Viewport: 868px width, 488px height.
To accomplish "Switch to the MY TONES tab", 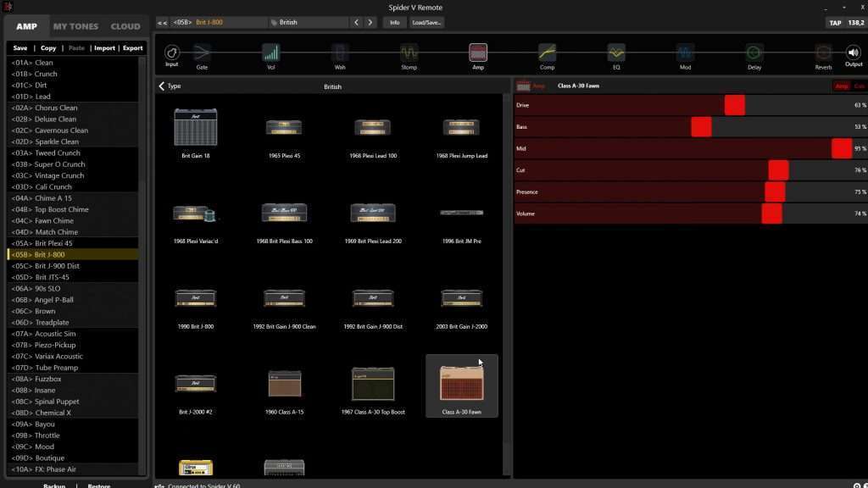I will [x=75, y=26].
